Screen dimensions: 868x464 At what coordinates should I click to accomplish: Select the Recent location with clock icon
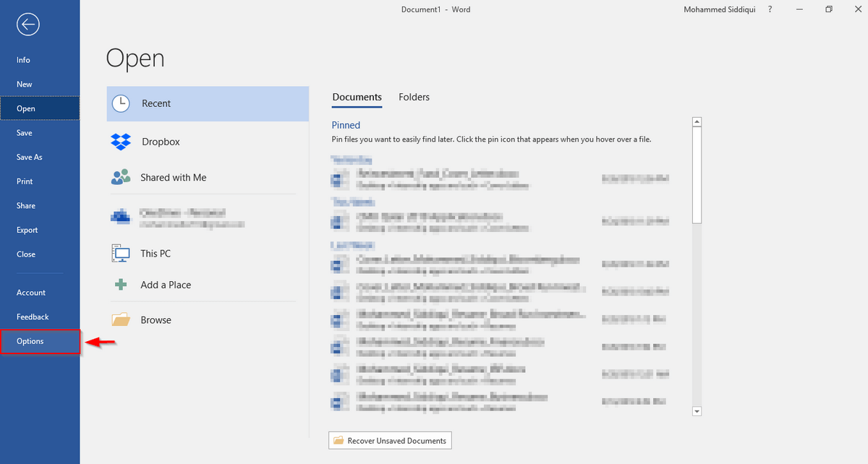208,103
